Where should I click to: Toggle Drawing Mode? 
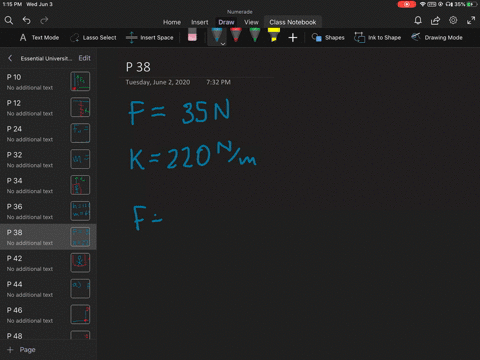[437, 37]
